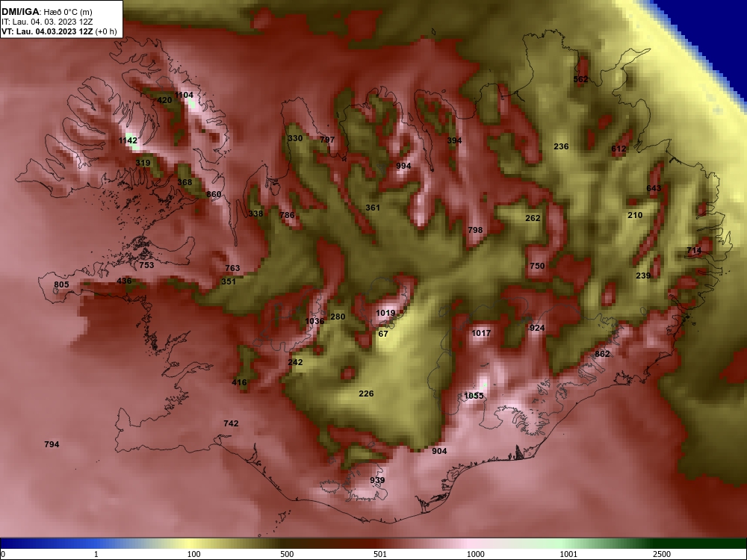Click the 714 value label
The image size is (747, 560).
694,250
